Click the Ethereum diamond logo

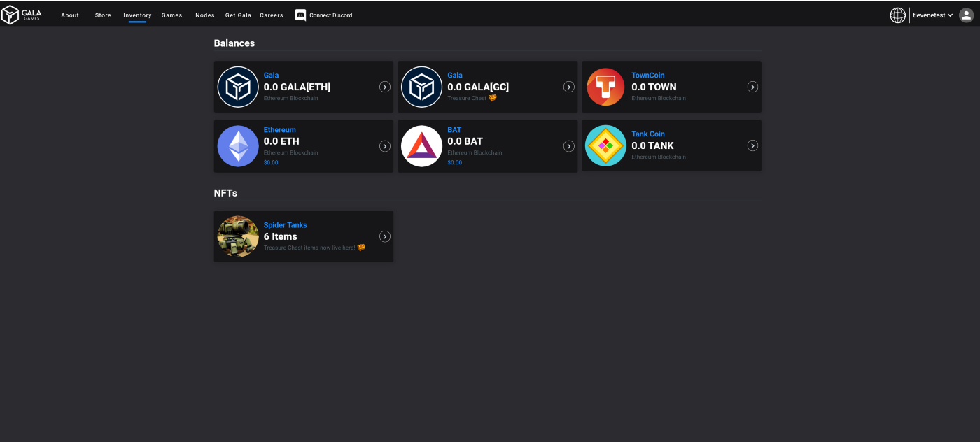(238, 146)
